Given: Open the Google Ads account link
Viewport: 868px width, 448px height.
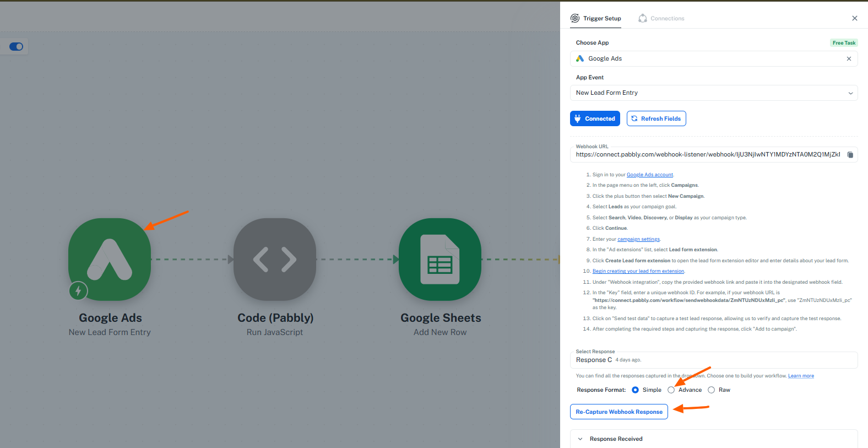Looking at the screenshot, I should pyautogui.click(x=649, y=175).
